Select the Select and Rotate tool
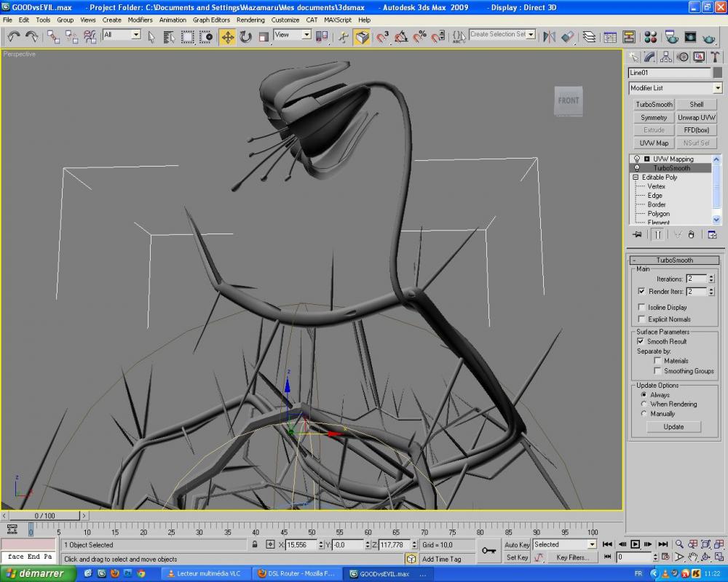The width and height of the screenshot is (728, 582). (246, 36)
